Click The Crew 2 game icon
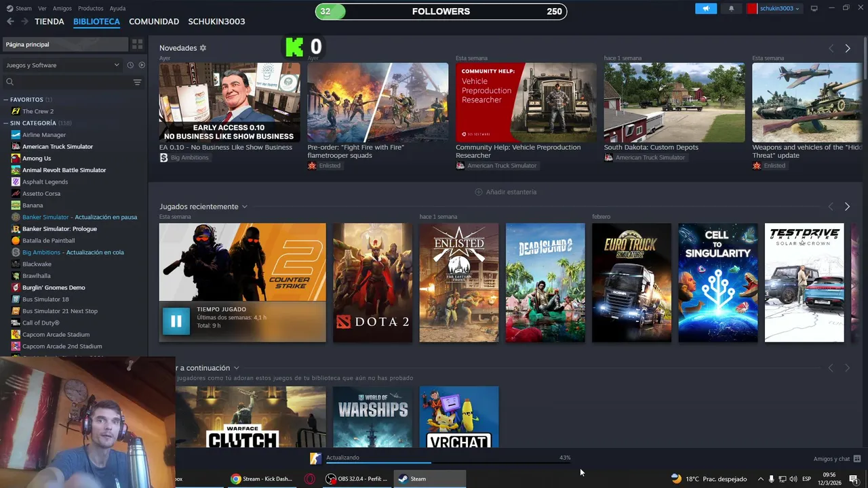This screenshot has height=488, width=868. 16,111
